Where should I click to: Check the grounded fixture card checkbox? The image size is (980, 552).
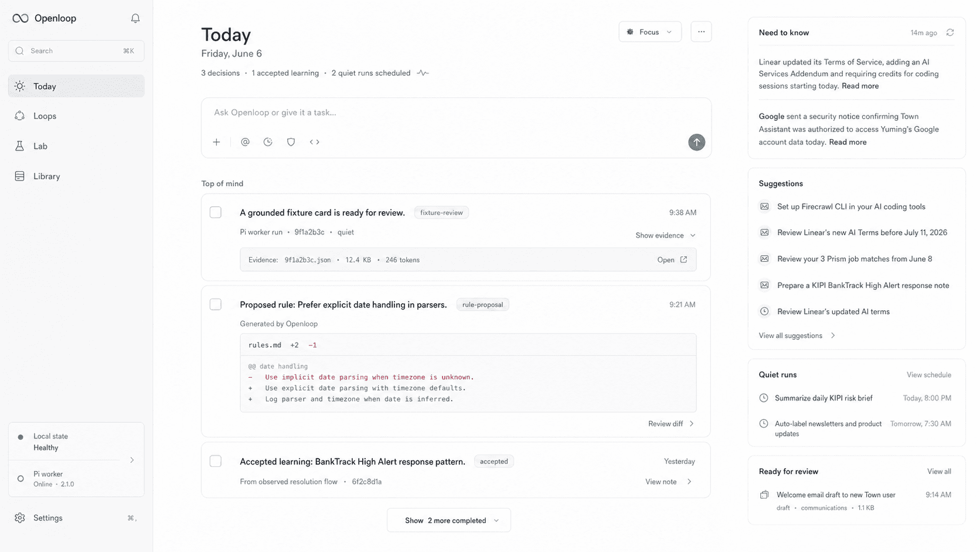point(216,212)
